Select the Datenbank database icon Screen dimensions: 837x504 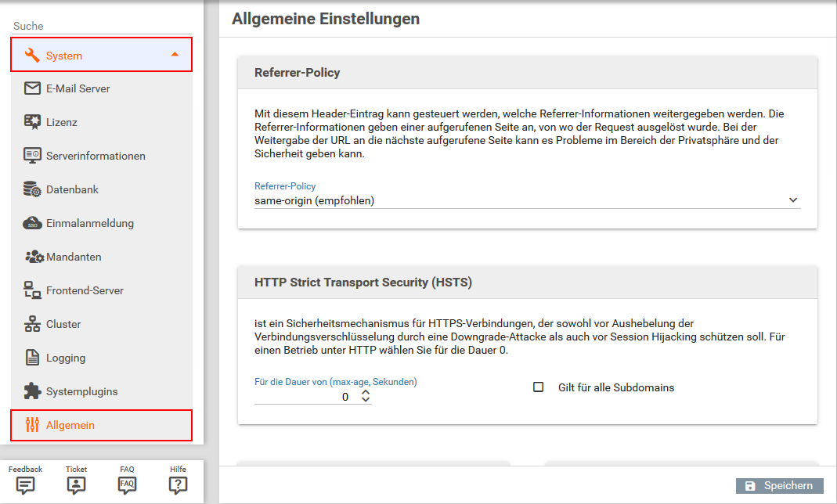click(x=32, y=189)
